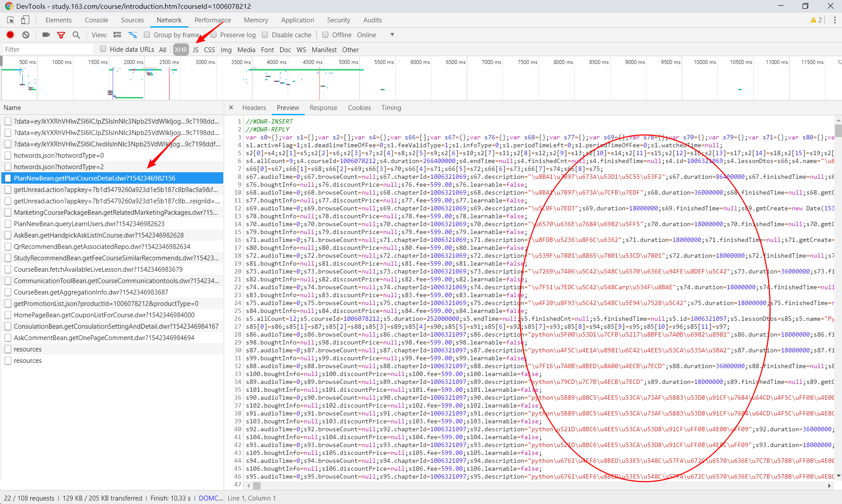Tick the Hide data URLs checkbox

(103, 49)
